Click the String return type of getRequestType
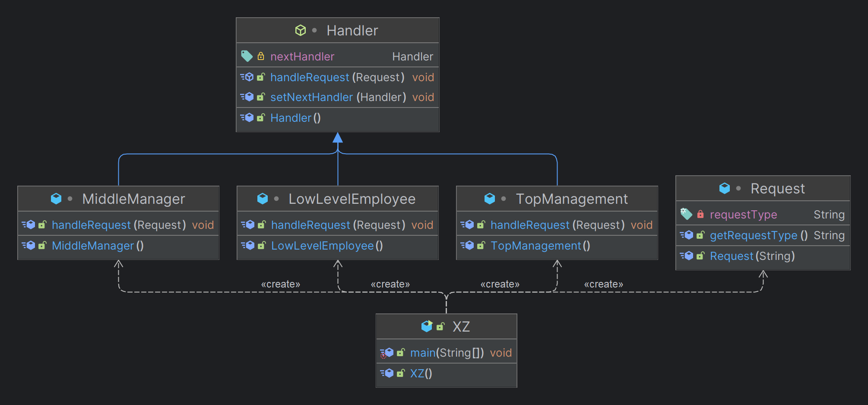 click(x=829, y=235)
